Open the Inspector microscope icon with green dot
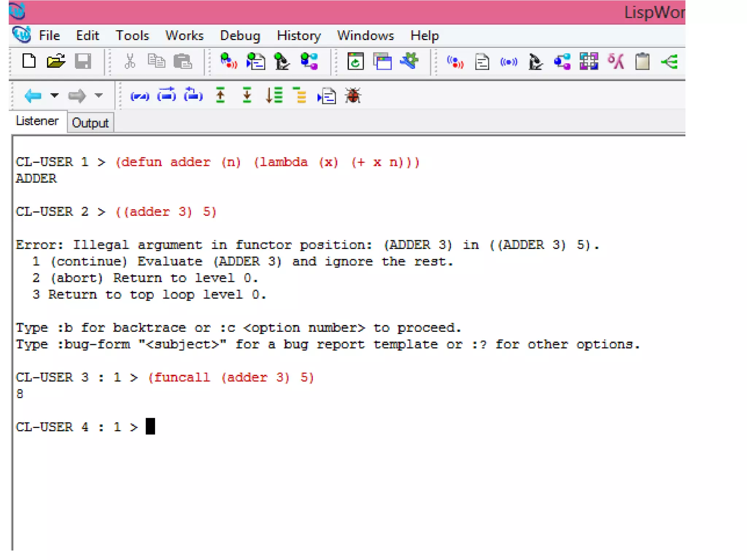 282,61
